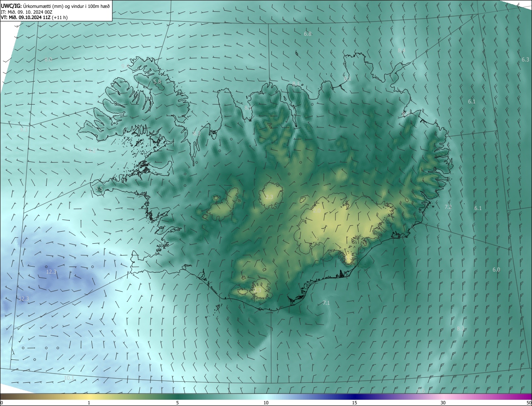Click the 7.2 value label on the map
The image size is (532, 406).
(448, 207)
